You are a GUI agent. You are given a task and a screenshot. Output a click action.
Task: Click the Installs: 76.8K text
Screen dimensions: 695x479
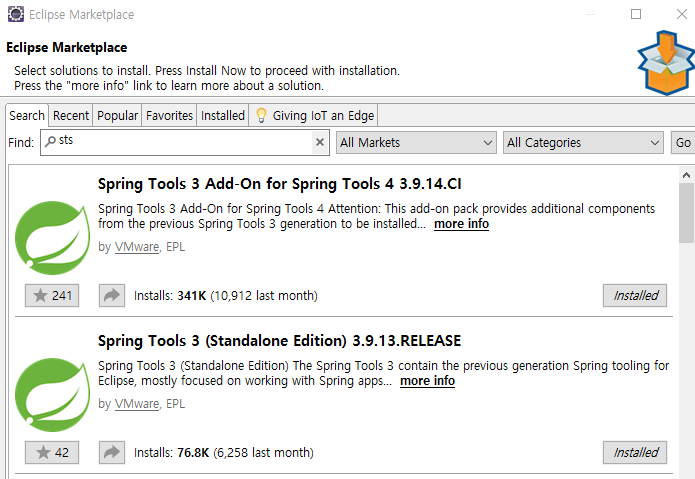[x=224, y=452]
